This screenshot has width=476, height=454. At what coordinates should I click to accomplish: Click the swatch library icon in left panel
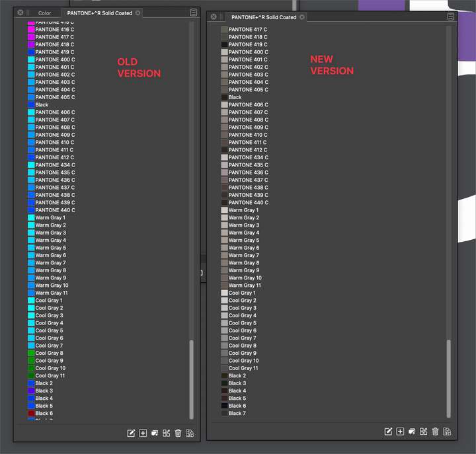pyautogui.click(x=190, y=433)
